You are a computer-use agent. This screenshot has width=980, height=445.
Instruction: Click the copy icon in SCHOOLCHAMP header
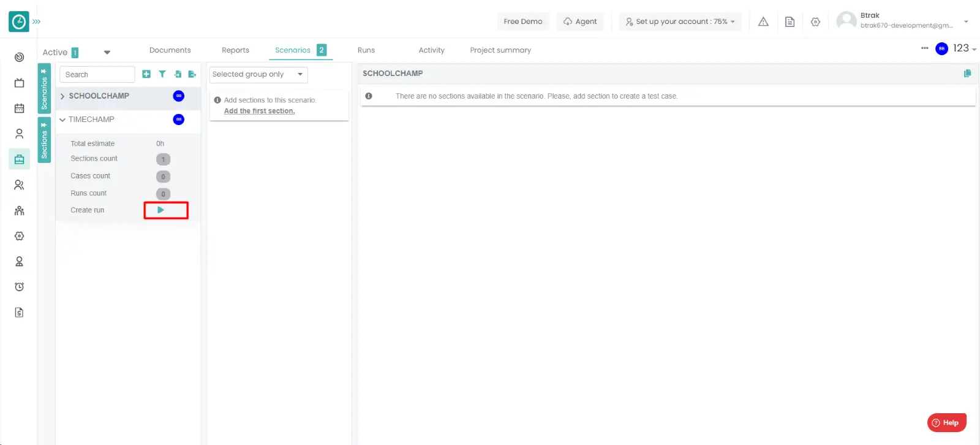[x=967, y=74]
